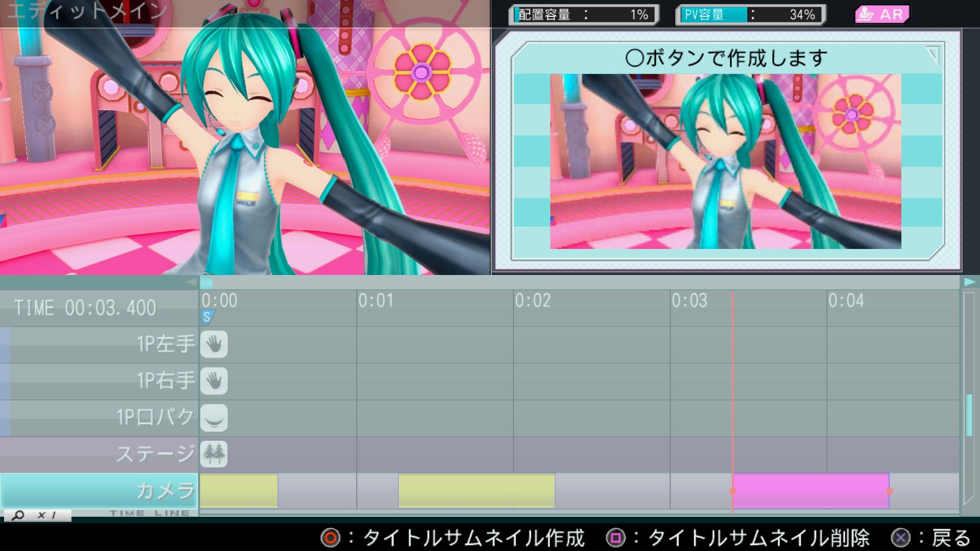Select the ステージ track label

[x=100, y=454]
